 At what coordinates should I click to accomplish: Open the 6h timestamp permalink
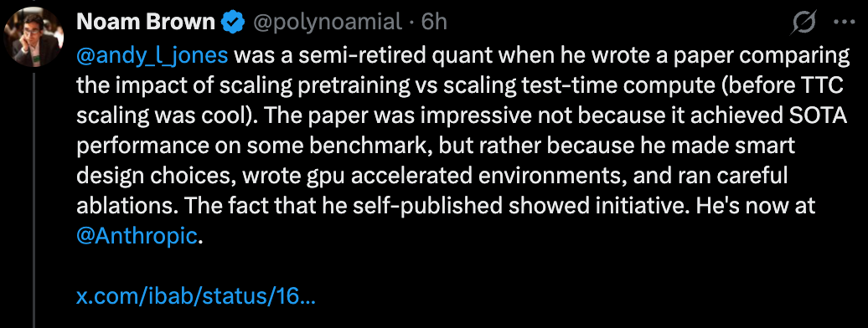click(435, 23)
